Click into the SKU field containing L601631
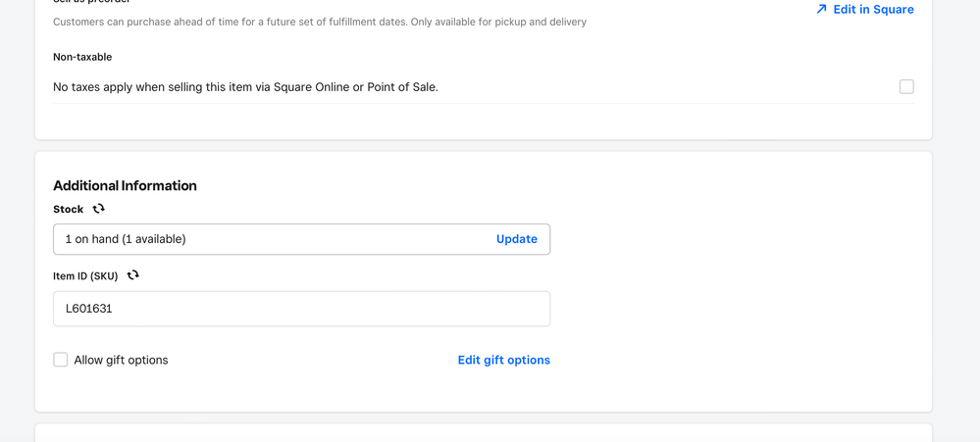The image size is (980, 442). coord(301,309)
